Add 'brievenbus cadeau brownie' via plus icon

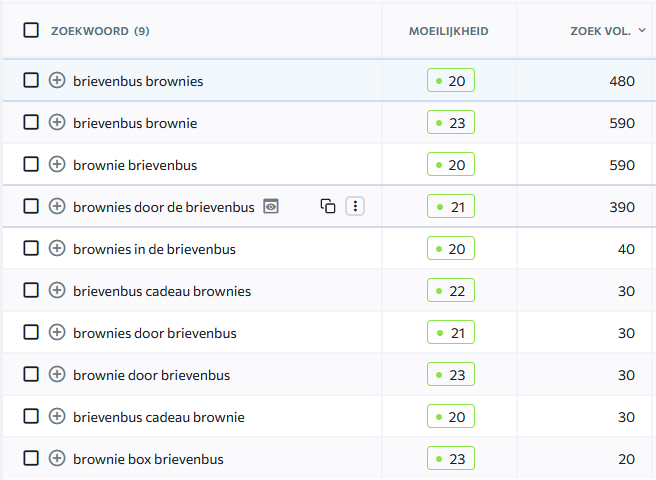pos(57,416)
